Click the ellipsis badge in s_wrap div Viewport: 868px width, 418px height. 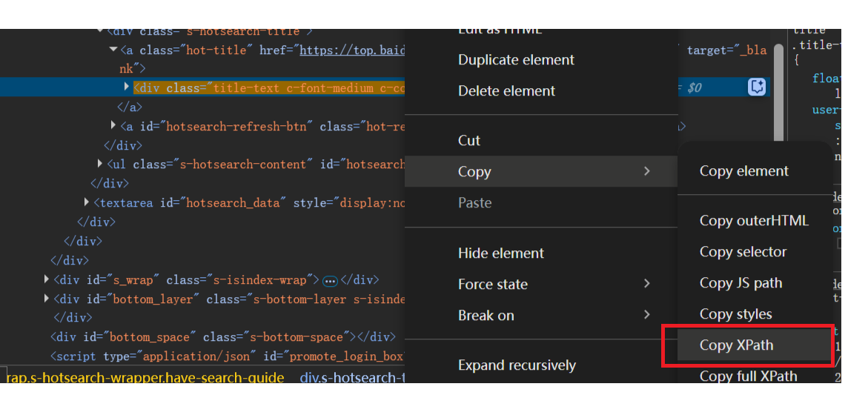point(331,281)
